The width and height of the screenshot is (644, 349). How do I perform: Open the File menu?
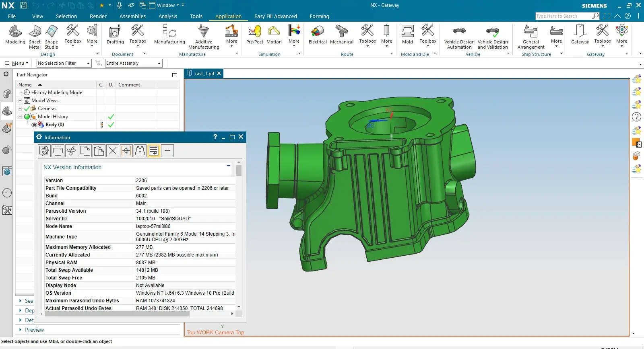(x=12, y=16)
